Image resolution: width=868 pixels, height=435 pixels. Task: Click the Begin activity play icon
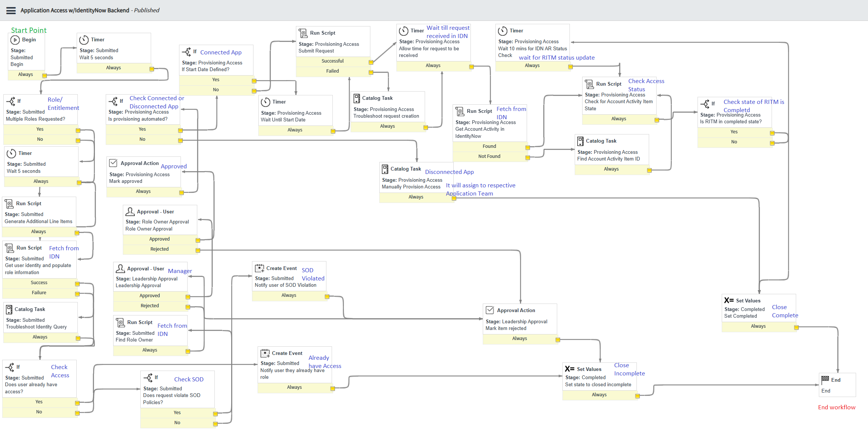click(15, 40)
